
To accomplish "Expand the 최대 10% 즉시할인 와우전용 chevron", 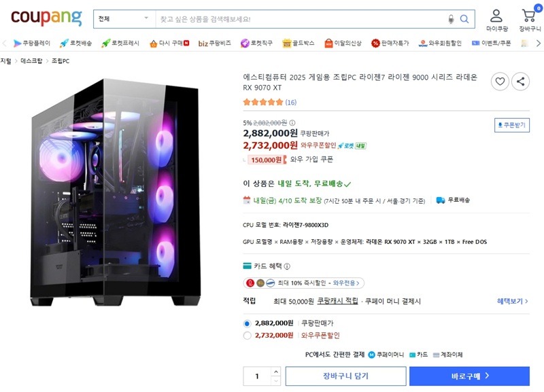I will [358, 283].
